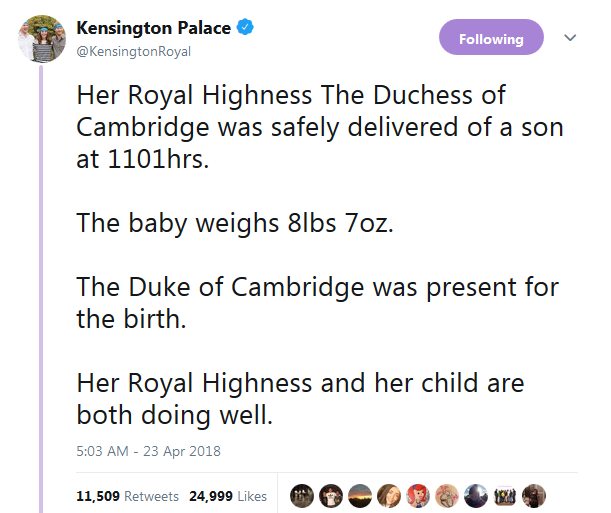611x513 pixels.
Task: Click the red-haired cartoon liker avatar
Action: click(418, 496)
